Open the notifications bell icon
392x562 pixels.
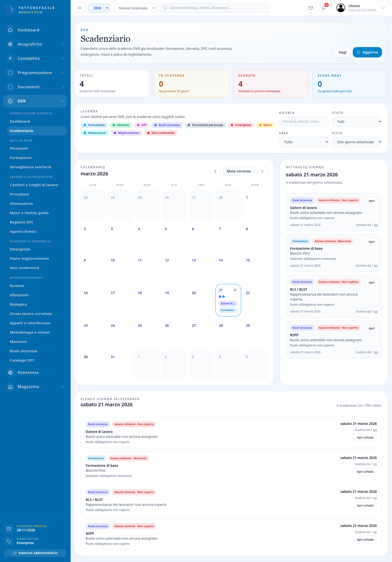(324, 8)
